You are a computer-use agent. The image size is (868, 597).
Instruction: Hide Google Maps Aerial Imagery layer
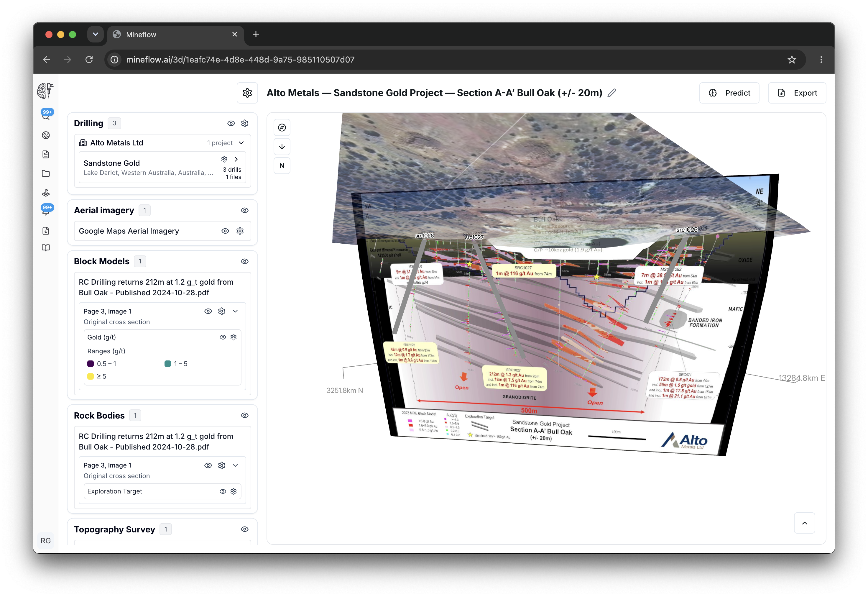click(x=225, y=231)
